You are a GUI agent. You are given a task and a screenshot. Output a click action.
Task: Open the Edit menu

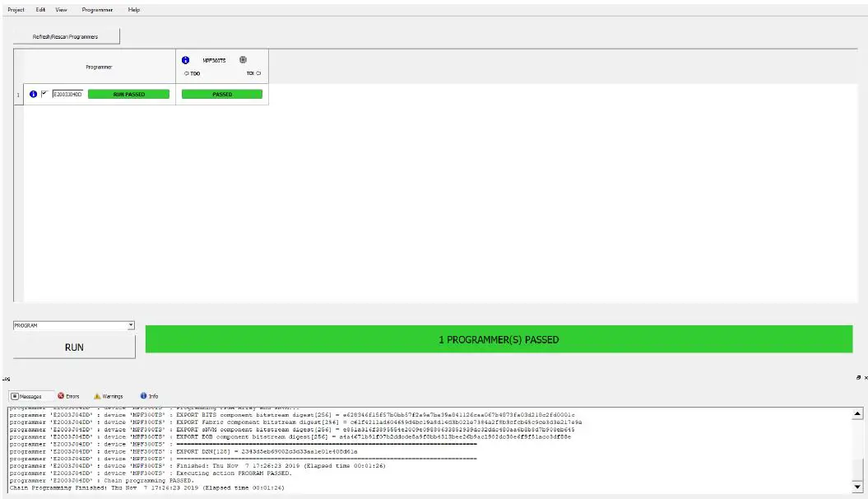[40, 10]
